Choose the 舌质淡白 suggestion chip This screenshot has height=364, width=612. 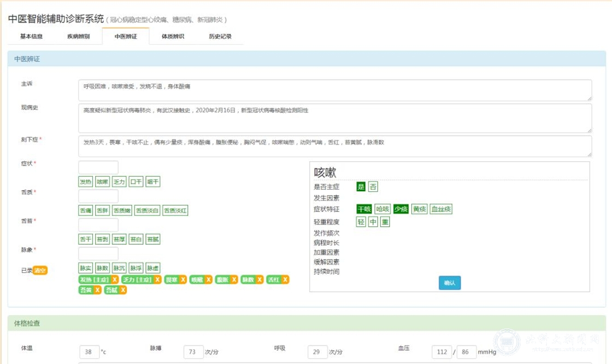tap(147, 210)
